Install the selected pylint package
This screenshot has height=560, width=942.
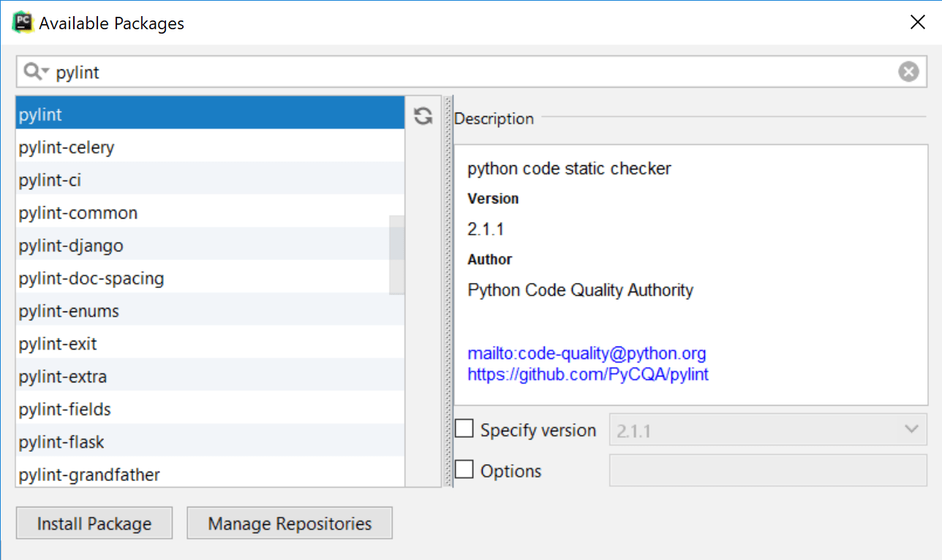coord(94,523)
